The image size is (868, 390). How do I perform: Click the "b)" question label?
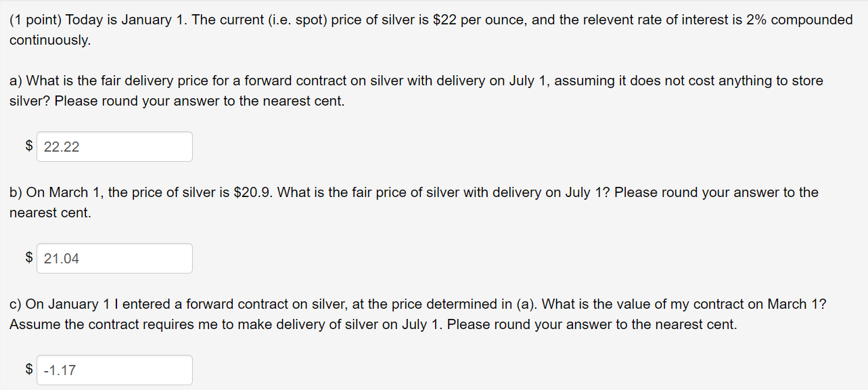[16, 193]
